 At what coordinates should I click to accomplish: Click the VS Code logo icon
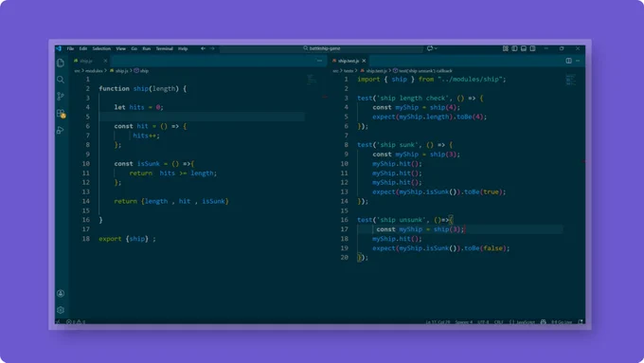click(x=59, y=48)
